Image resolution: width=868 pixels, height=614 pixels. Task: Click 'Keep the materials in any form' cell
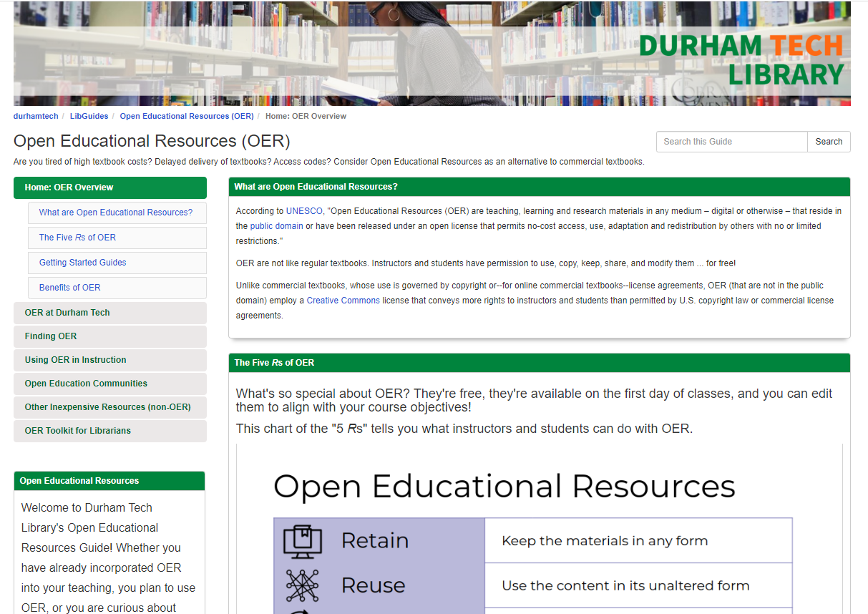point(638,540)
